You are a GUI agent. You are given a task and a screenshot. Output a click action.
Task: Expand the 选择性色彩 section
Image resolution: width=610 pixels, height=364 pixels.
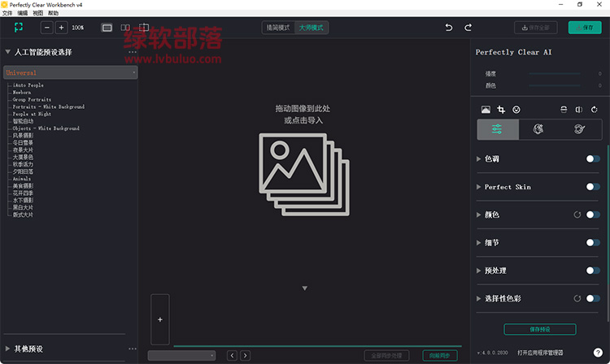point(479,298)
